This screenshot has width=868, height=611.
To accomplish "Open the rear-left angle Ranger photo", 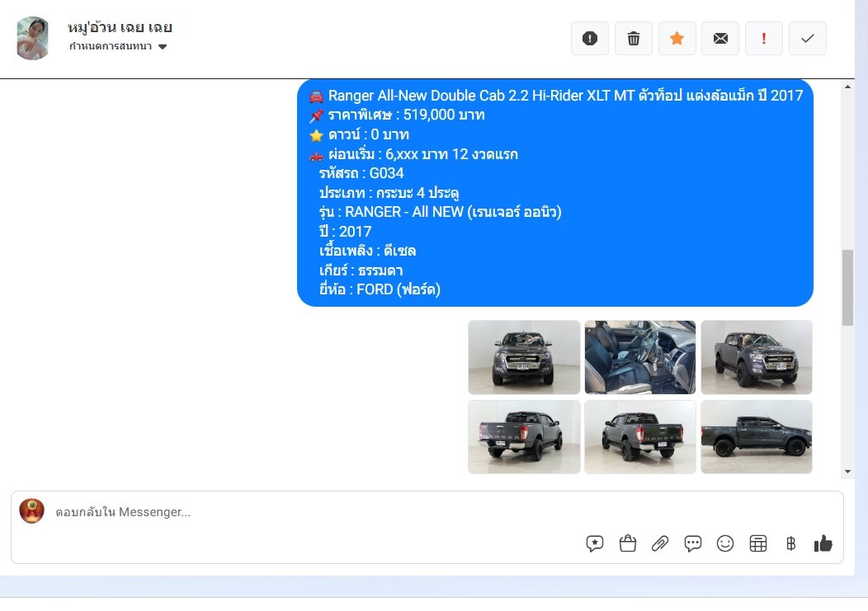I will [524, 437].
